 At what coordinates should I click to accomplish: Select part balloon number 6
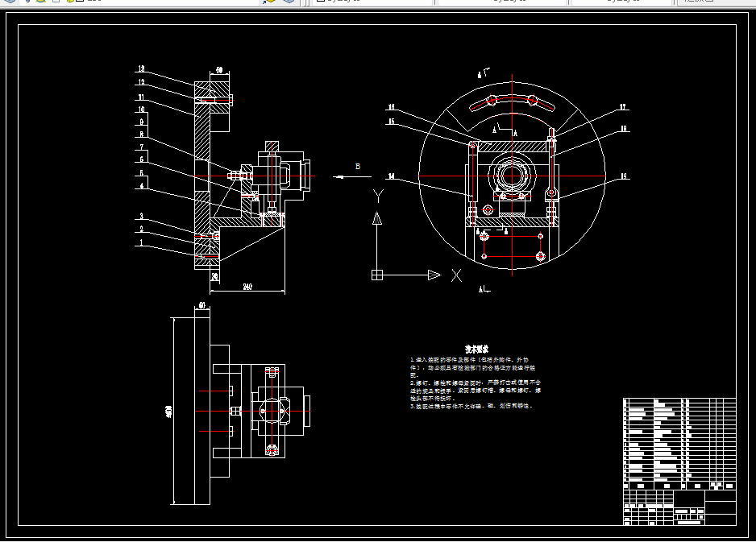(142, 159)
